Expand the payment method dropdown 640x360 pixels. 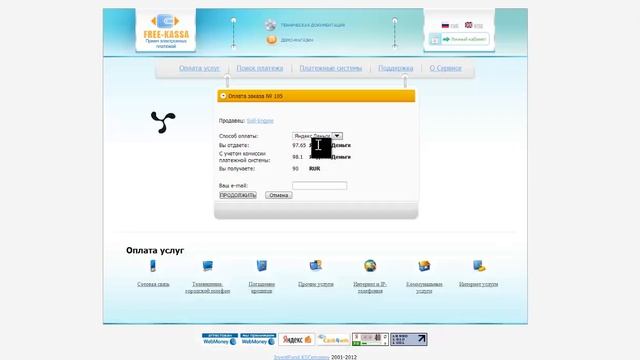pos(337,136)
